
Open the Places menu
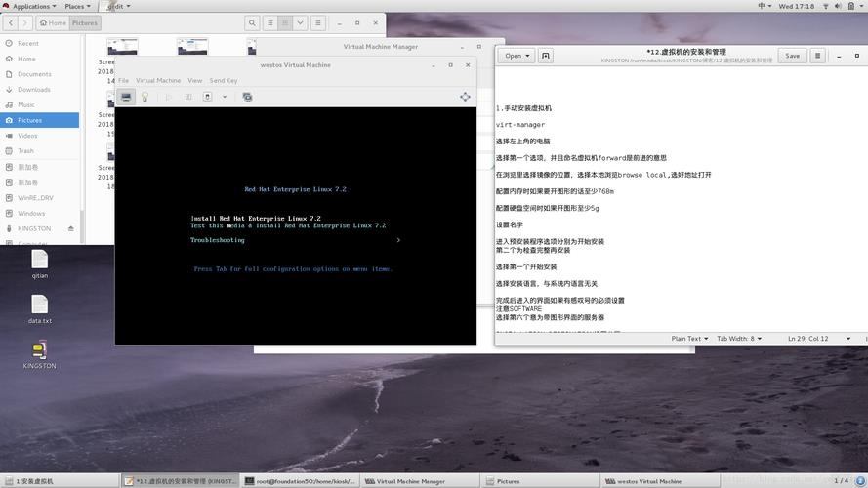click(x=77, y=6)
